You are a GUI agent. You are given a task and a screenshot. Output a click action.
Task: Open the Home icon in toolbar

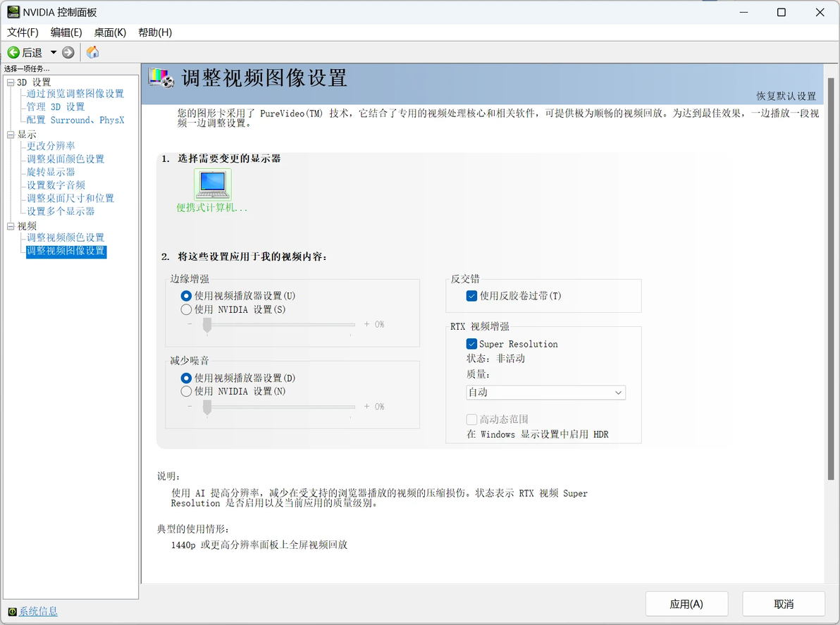93,52
